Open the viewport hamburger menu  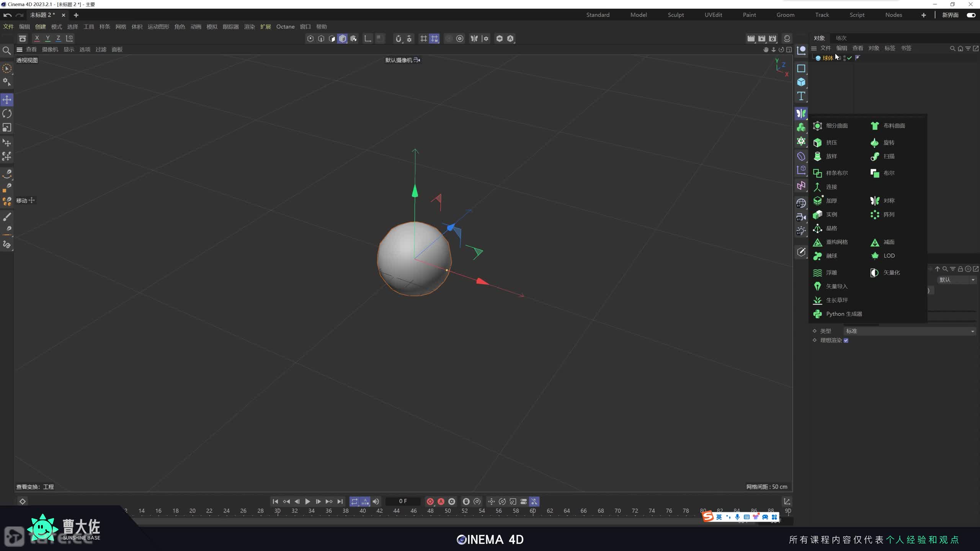tap(20, 49)
